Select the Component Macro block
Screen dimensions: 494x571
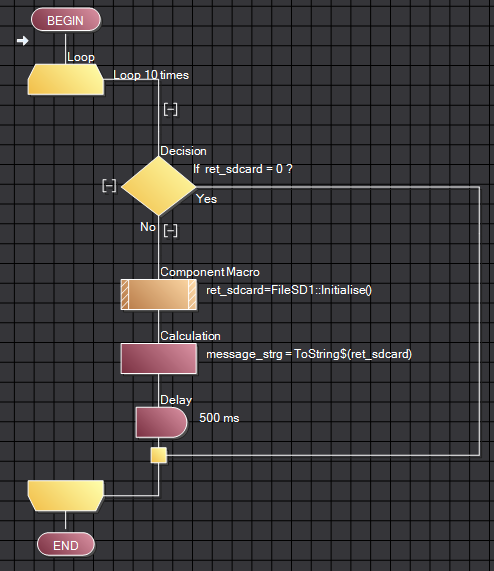pyautogui.click(x=159, y=294)
